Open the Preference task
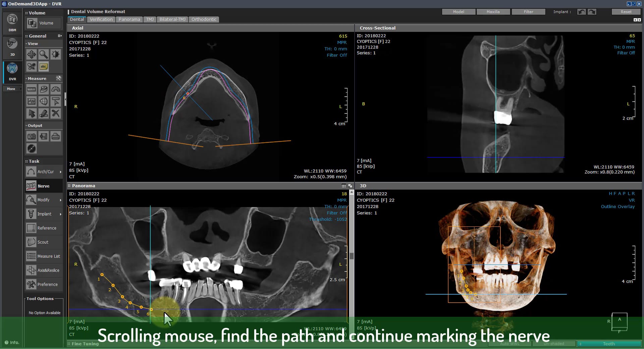The height and width of the screenshot is (349, 644). click(x=44, y=285)
